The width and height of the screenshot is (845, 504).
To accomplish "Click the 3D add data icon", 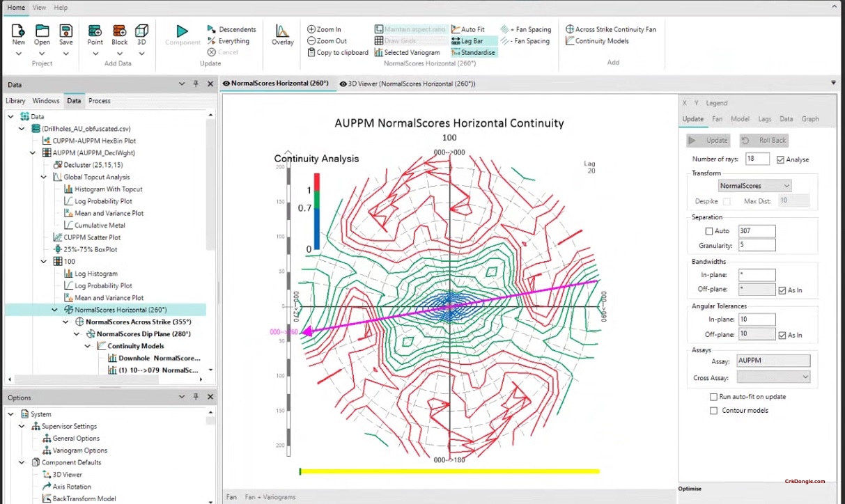I will coord(141,31).
